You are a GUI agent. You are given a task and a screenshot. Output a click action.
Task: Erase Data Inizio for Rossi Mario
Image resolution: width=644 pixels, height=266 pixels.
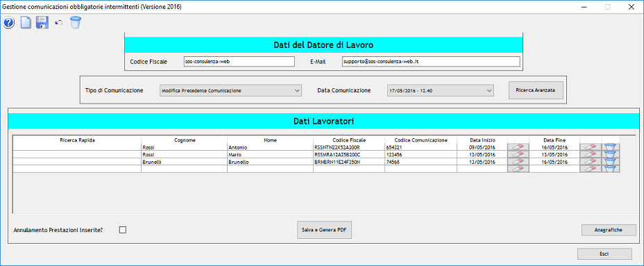click(518, 154)
